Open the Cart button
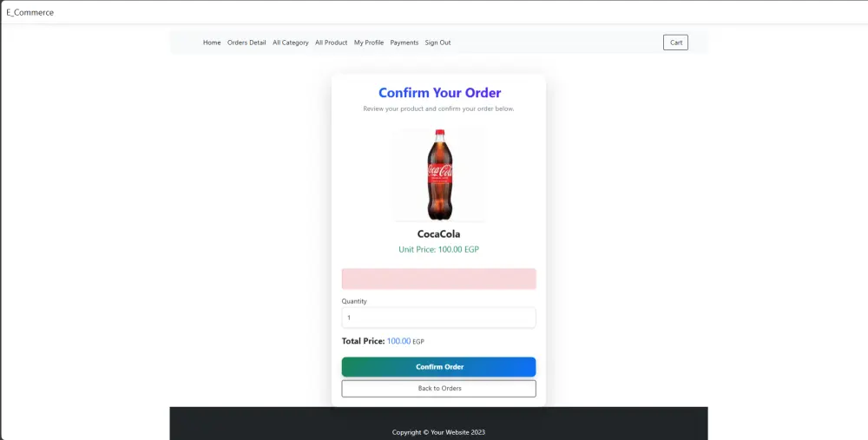The width and height of the screenshot is (868, 440). click(675, 43)
